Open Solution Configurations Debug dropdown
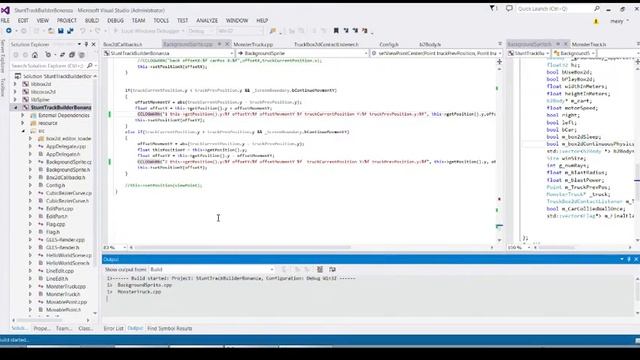The width and height of the screenshot is (640, 360). coord(200,31)
